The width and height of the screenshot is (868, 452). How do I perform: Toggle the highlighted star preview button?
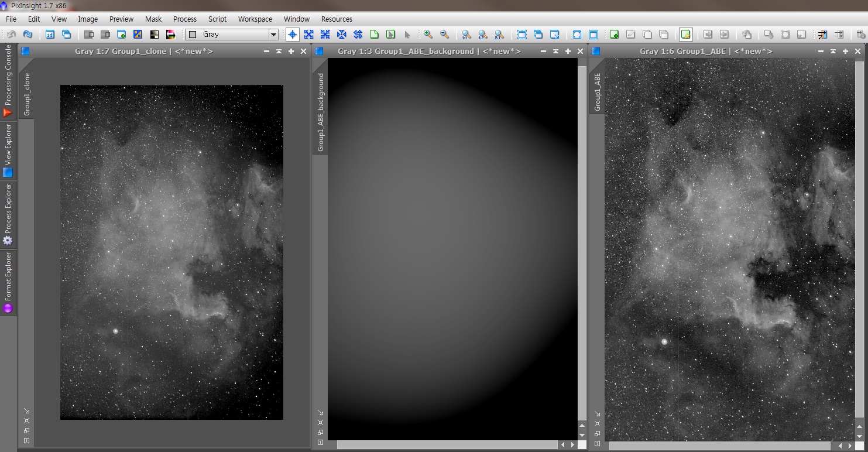pos(685,35)
